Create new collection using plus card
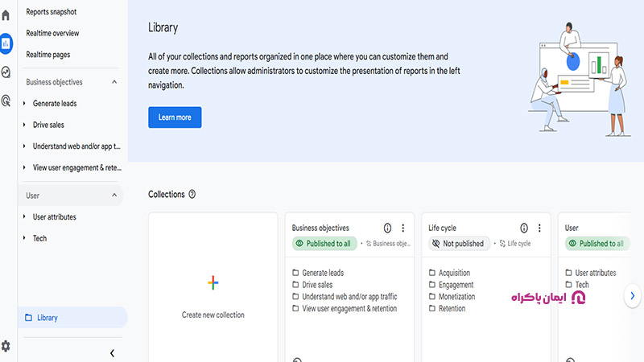Screen dimensions: 644x362 click(x=213, y=287)
